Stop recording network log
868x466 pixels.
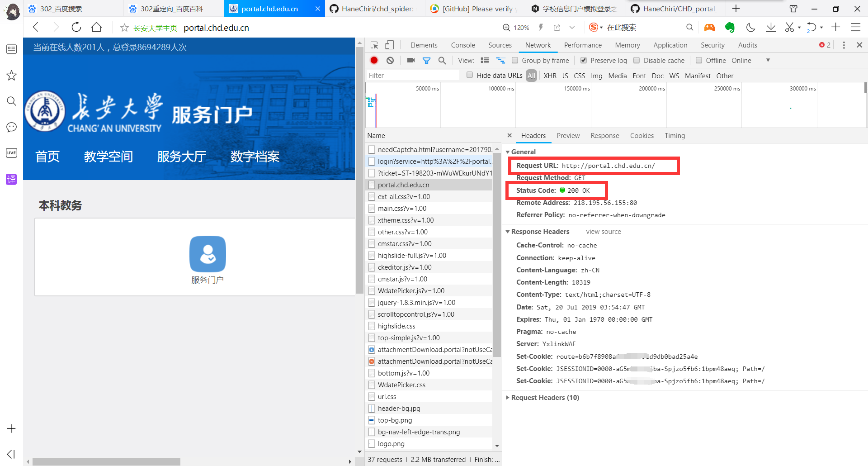click(374, 60)
